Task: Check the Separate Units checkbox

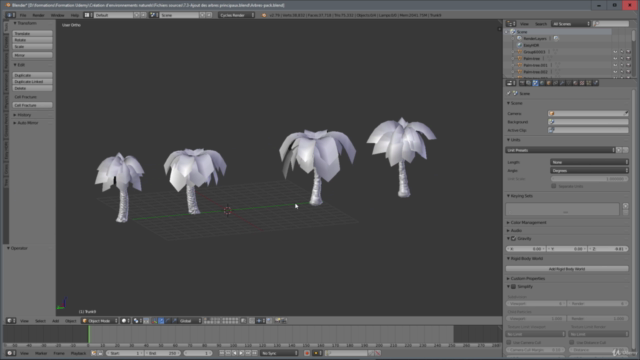Action: tap(554, 186)
